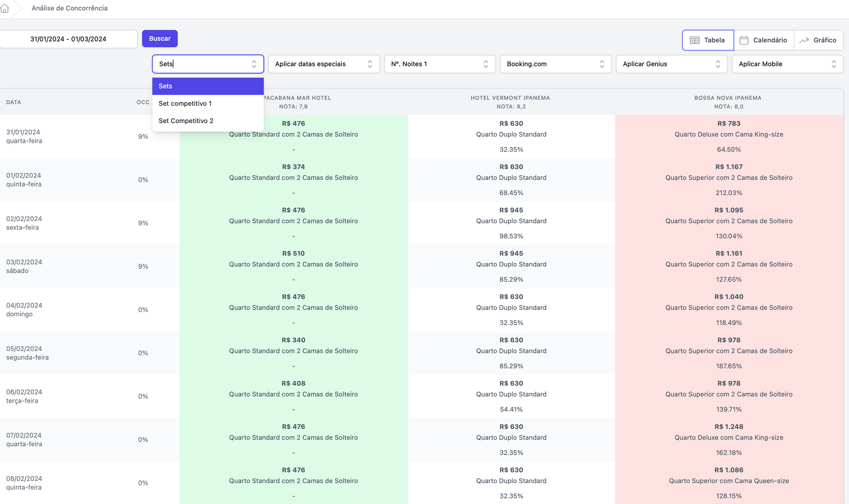
Task: Click the Sets field up-down chevron icon
Action: pyautogui.click(x=254, y=64)
